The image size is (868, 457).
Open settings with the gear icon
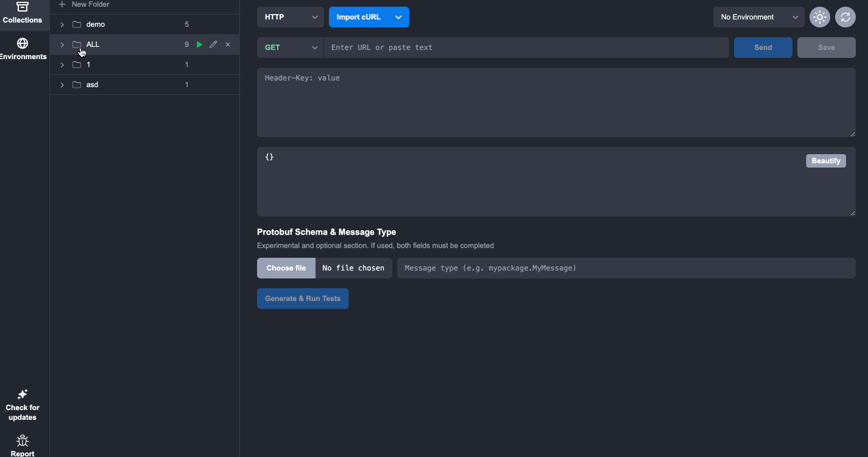(819, 17)
